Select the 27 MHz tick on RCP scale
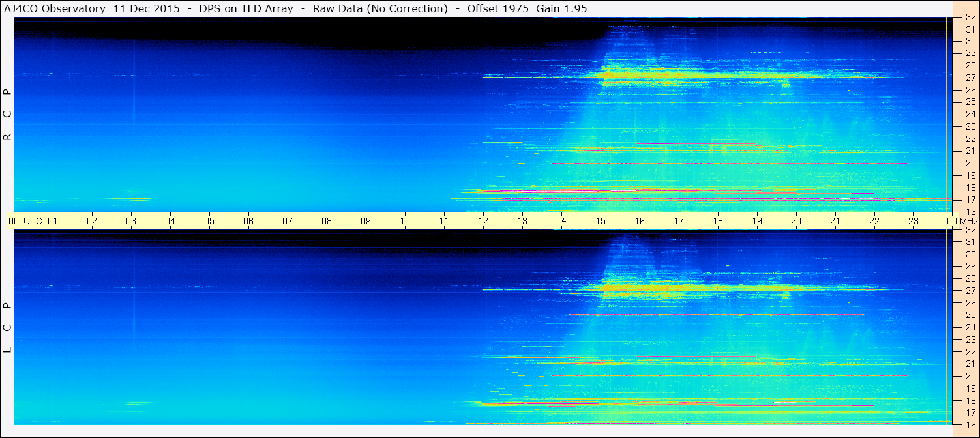 [970, 78]
